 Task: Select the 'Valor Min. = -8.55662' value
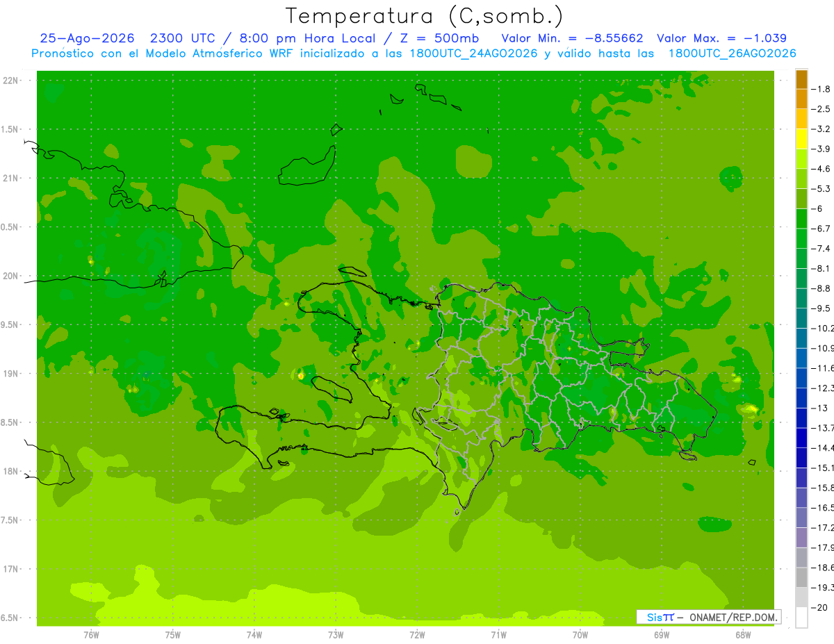point(572,38)
